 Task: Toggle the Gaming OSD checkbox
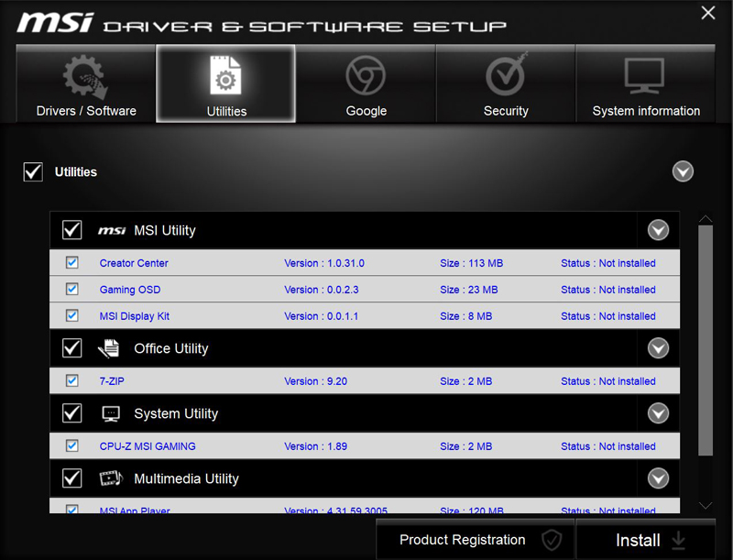pos(72,290)
